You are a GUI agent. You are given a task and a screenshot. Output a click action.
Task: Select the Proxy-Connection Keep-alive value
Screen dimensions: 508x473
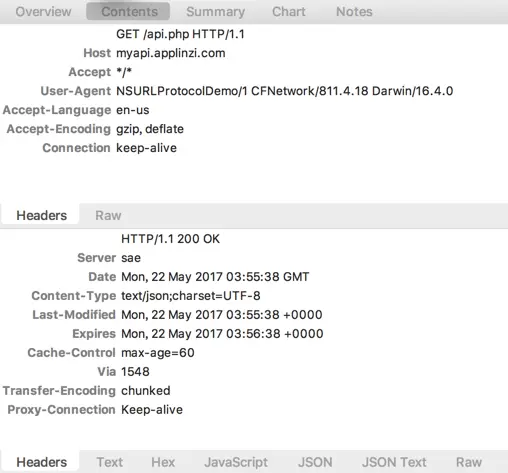152,410
